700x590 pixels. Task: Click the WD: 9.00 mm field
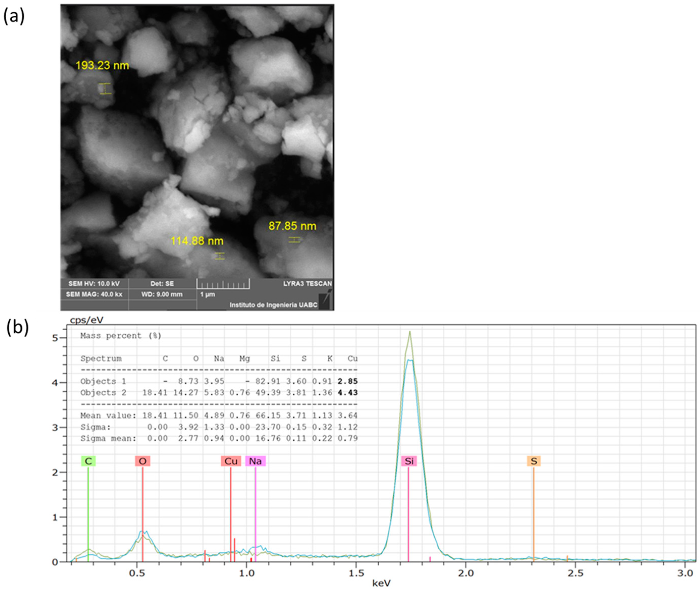click(x=162, y=294)
